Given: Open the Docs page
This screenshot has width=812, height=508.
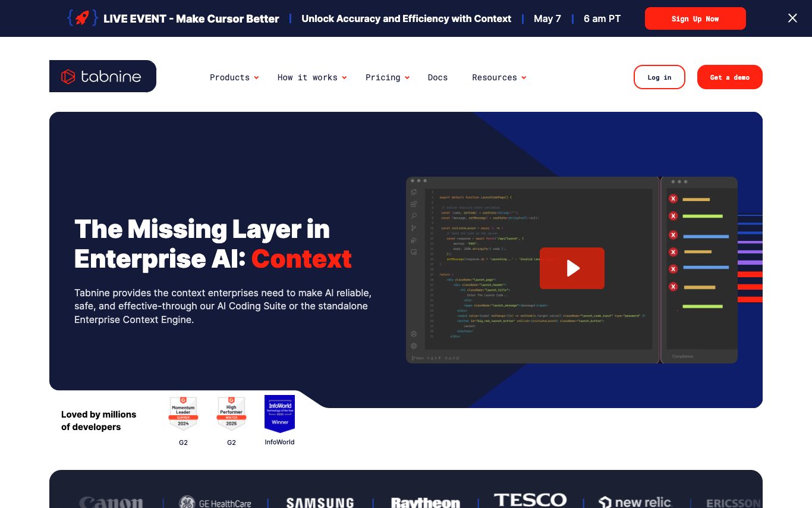Looking at the screenshot, I should pyautogui.click(x=438, y=77).
